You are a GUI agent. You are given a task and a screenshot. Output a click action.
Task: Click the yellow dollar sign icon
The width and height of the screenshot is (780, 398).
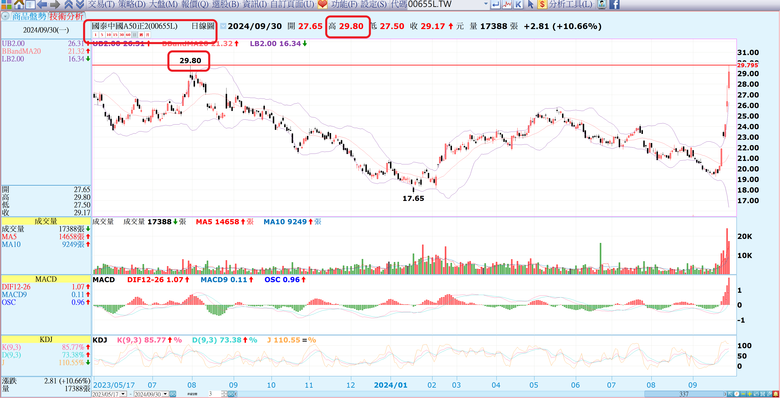(x=542, y=4)
